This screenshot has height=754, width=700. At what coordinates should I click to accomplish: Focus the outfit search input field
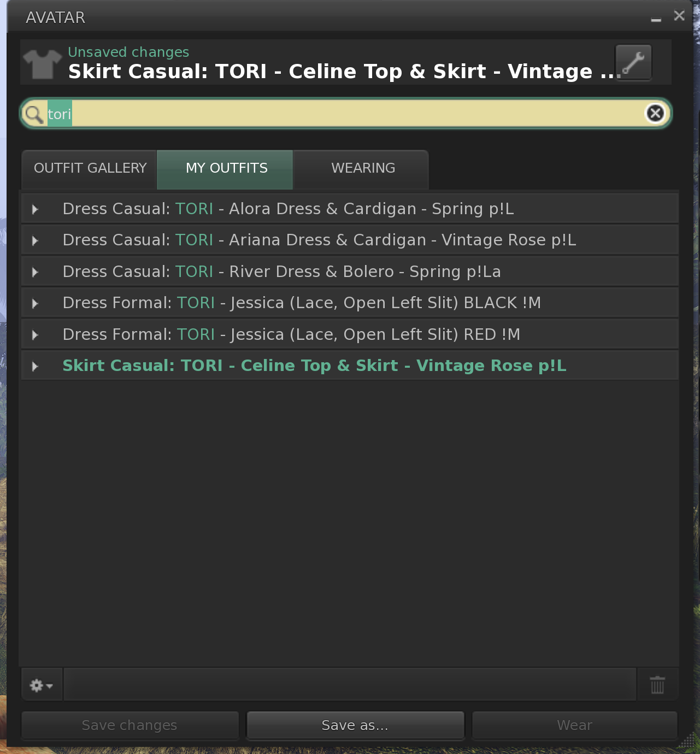tap(345, 114)
